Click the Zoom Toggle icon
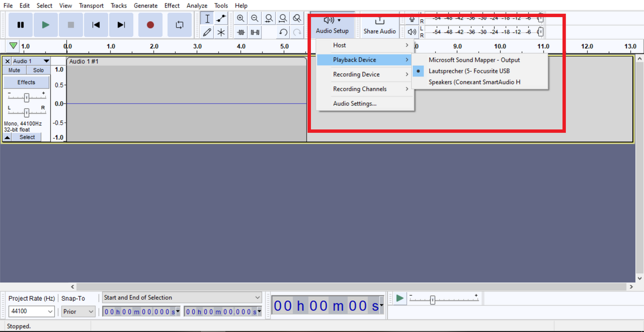 pos(297,19)
